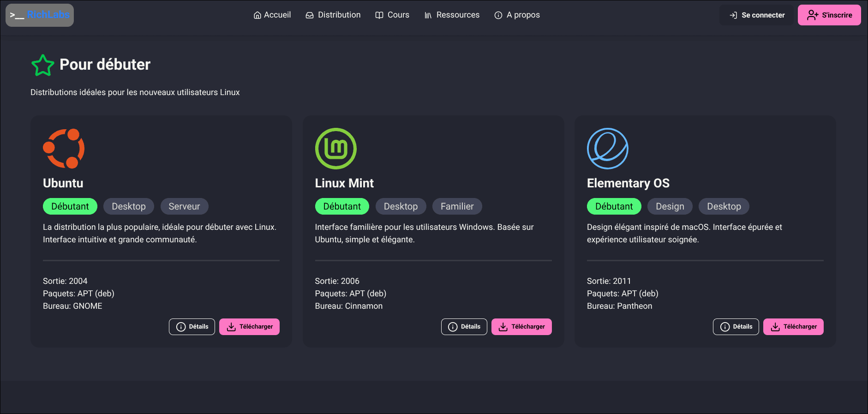Click the Se connecter button

tap(757, 15)
